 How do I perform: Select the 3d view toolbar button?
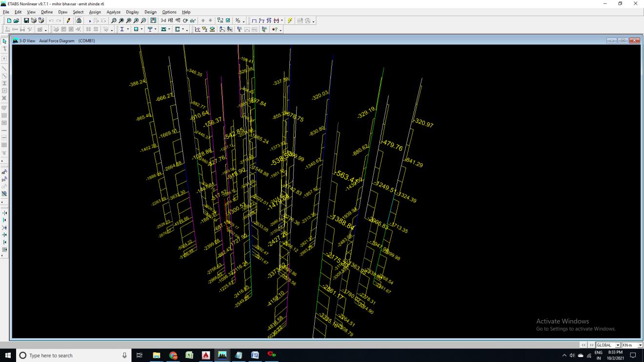(x=164, y=21)
